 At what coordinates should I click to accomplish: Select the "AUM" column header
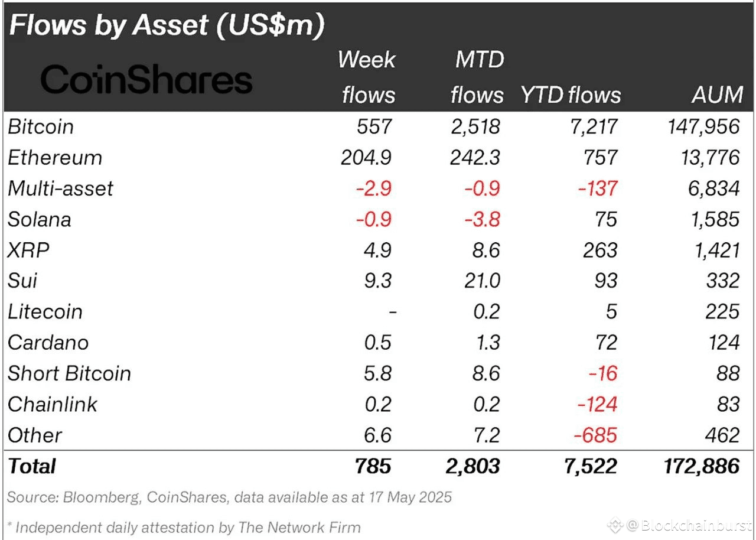coord(717,95)
